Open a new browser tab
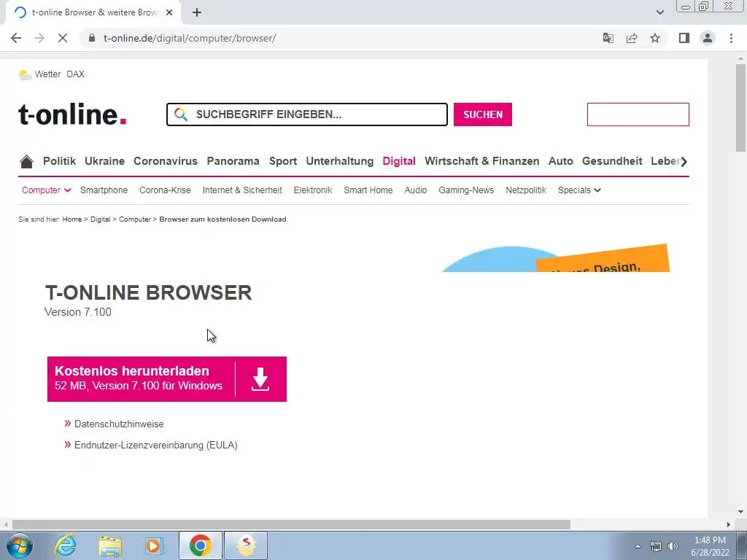The height and width of the screenshot is (560, 747). coord(197,12)
